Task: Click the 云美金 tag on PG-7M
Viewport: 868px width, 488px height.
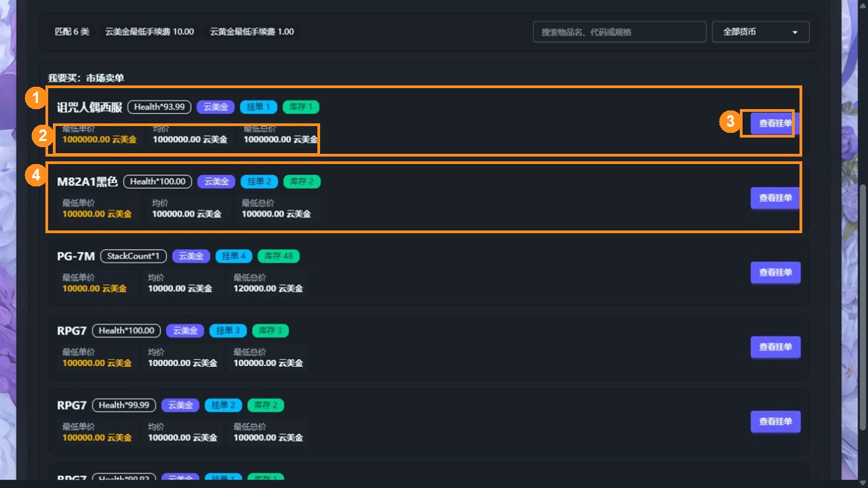Action: pyautogui.click(x=191, y=256)
